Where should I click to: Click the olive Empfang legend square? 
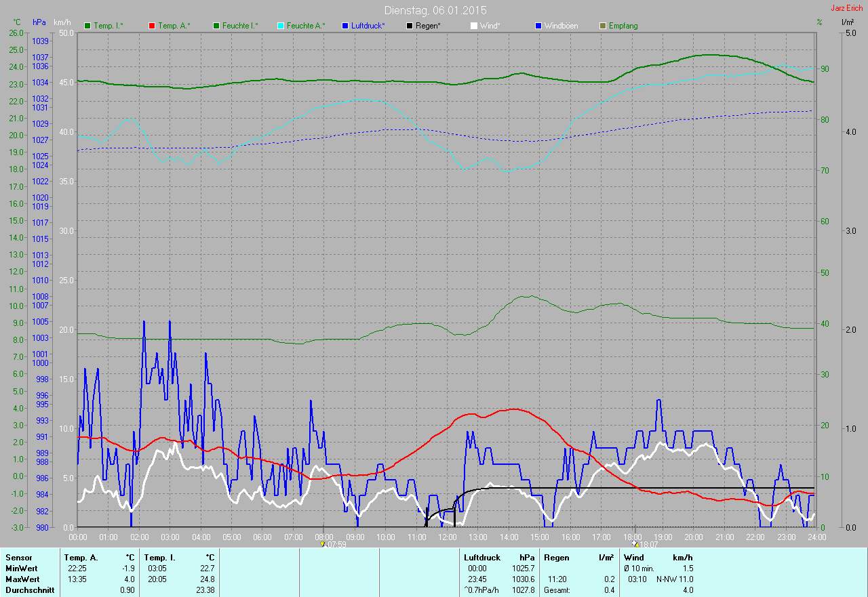pos(603,26)
